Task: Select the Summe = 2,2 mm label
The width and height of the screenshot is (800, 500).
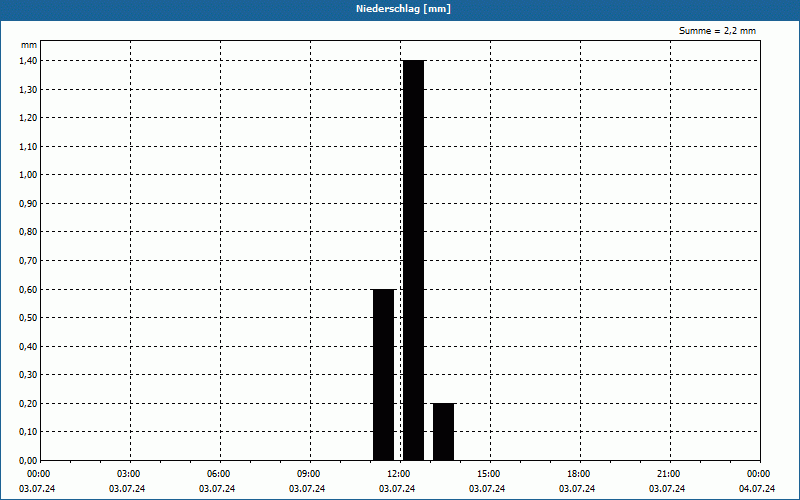Action: 717,31
